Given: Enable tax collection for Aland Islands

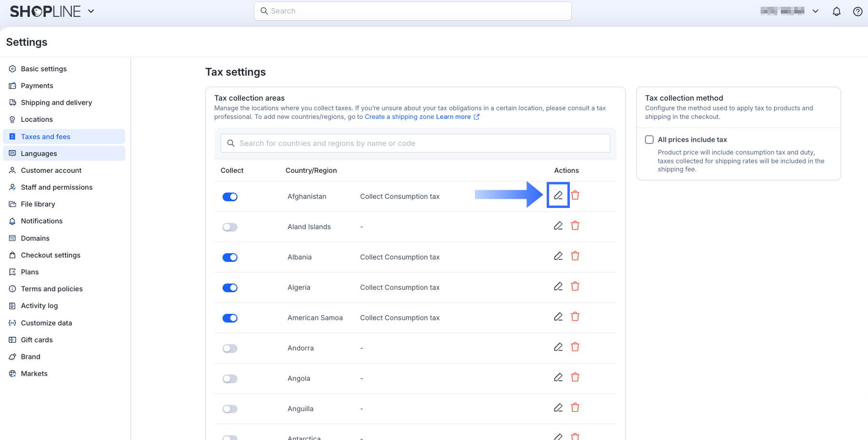Looking at the screenshot, I should pyautogui.click(x=230, y=227).
